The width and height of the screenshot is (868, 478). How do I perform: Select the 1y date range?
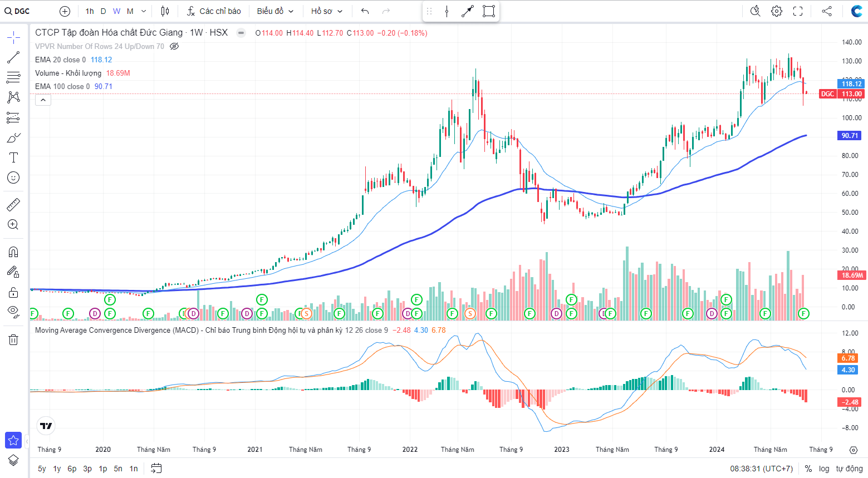[x=57, y=469]
